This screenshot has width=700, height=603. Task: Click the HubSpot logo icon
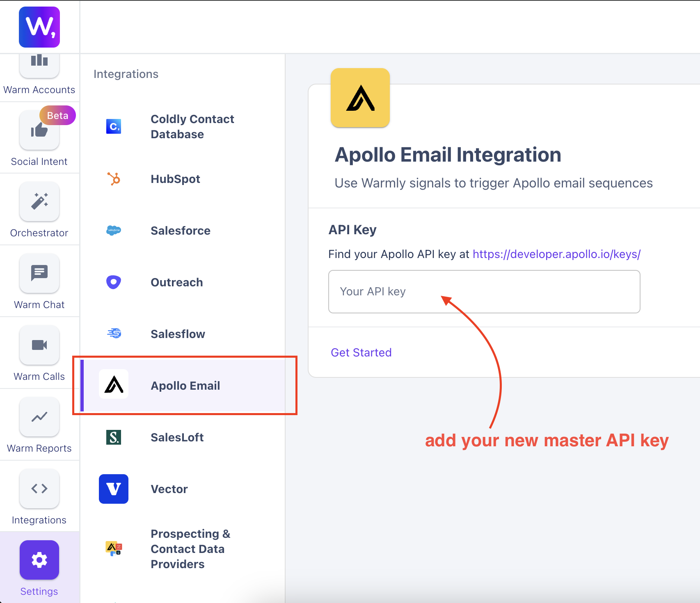(114, 179)
